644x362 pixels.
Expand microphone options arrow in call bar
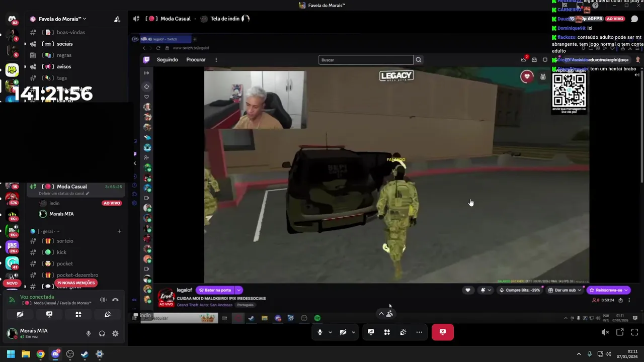(x=330, y=332)
